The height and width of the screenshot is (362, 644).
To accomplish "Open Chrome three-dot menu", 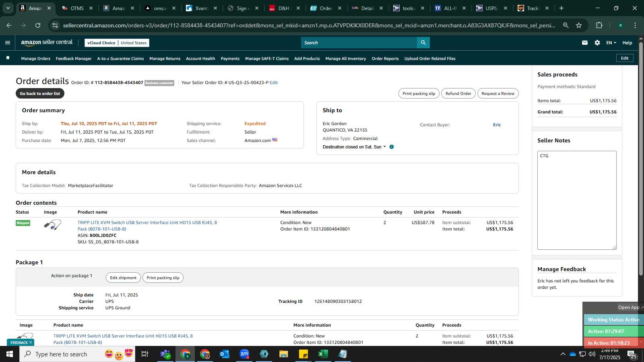I will point(635,25).
